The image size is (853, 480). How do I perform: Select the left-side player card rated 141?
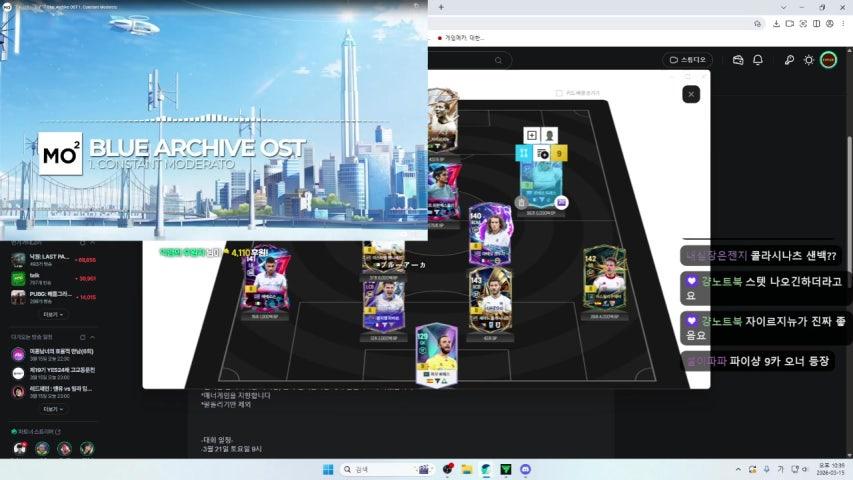[x=265, y=279]
